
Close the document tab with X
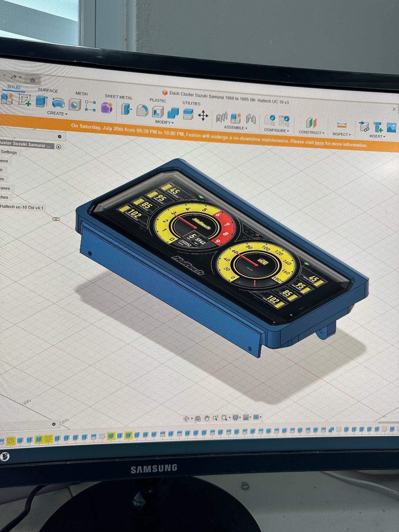click(x=394, y=109)
